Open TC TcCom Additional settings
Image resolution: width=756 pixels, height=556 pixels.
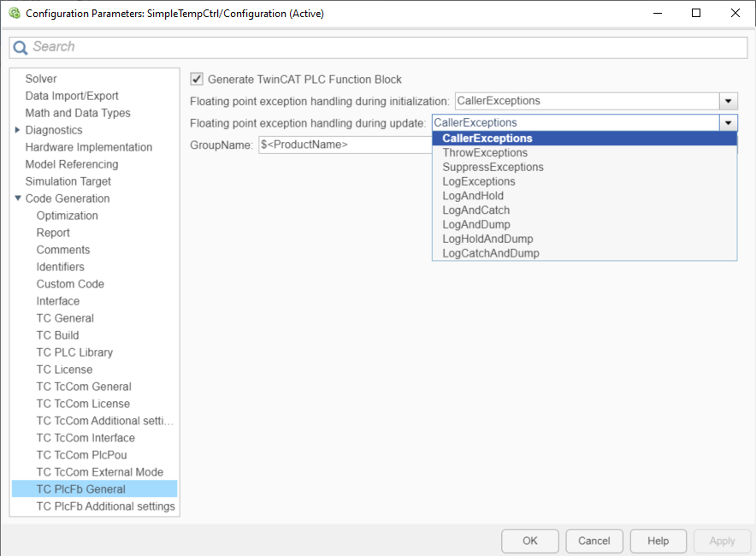tap(104, 421)
